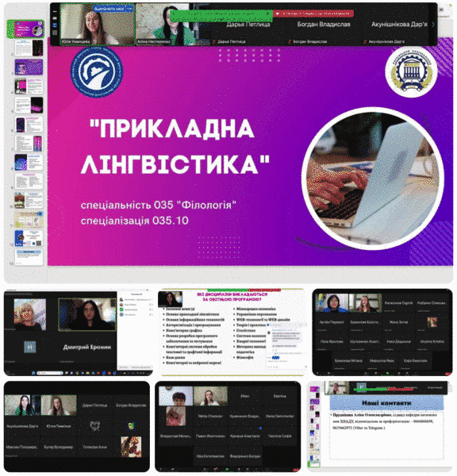Open the last slide thumbnail in the large panel

coord(29,257)
